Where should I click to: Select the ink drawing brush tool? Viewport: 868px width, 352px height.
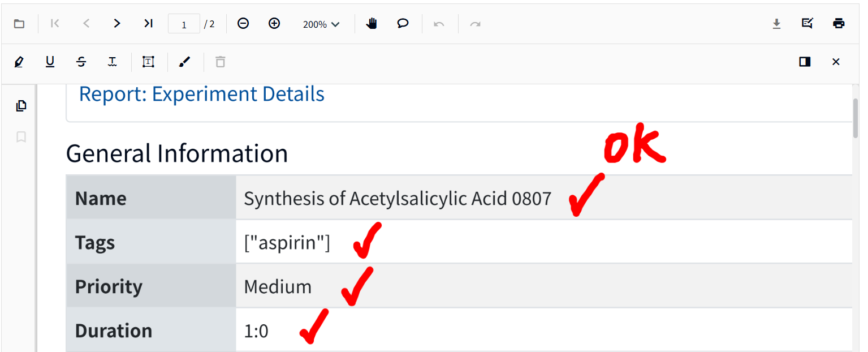click(x=184, y=62)
